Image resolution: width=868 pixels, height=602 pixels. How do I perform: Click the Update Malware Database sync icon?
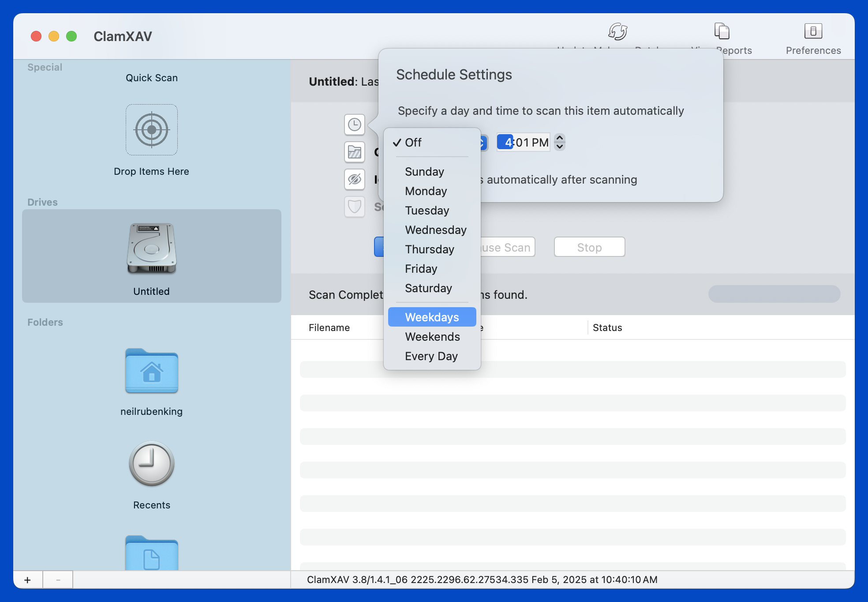coord(617,31)
